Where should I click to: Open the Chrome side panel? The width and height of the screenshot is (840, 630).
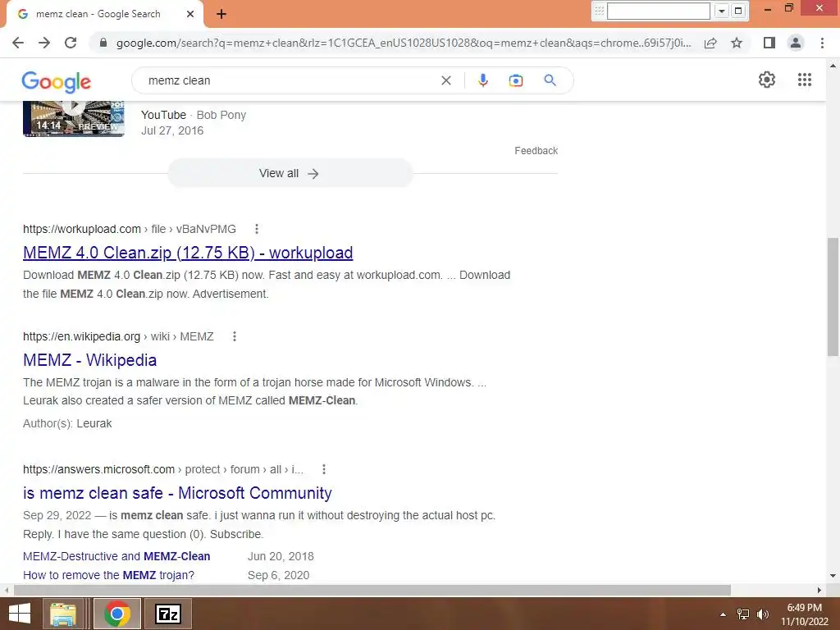coord(769,43)
